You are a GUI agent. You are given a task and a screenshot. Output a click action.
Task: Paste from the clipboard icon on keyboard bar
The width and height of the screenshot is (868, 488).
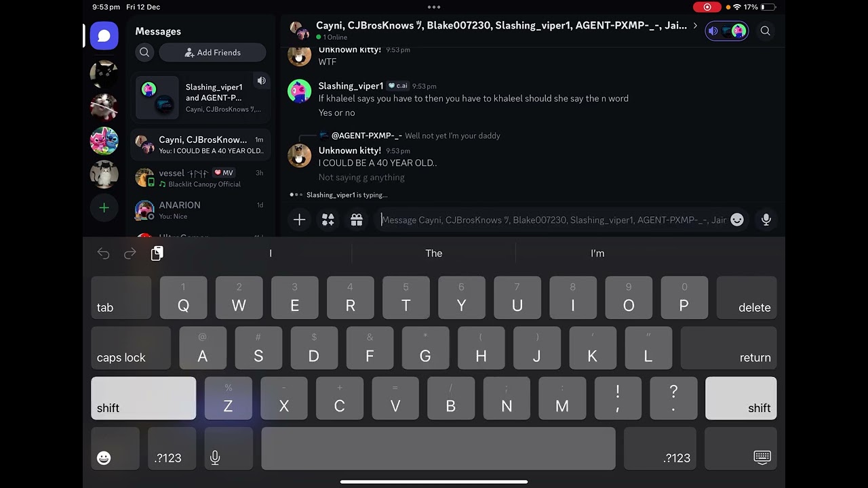coord(157,253)
